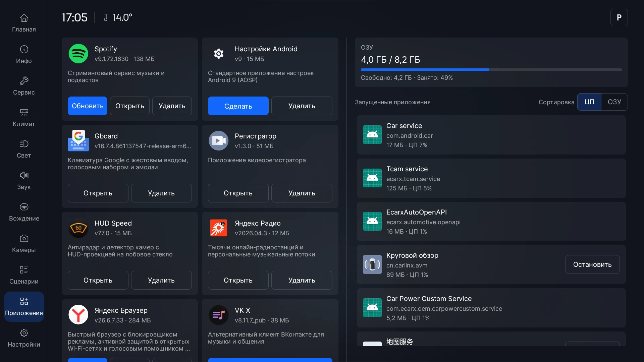
Task: Sort running apps by ОЗУ
Action: click(614, 102)
